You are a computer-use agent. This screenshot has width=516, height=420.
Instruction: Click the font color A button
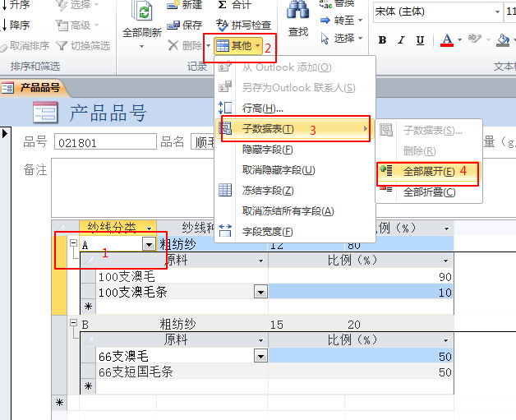[x=447, y=39]
